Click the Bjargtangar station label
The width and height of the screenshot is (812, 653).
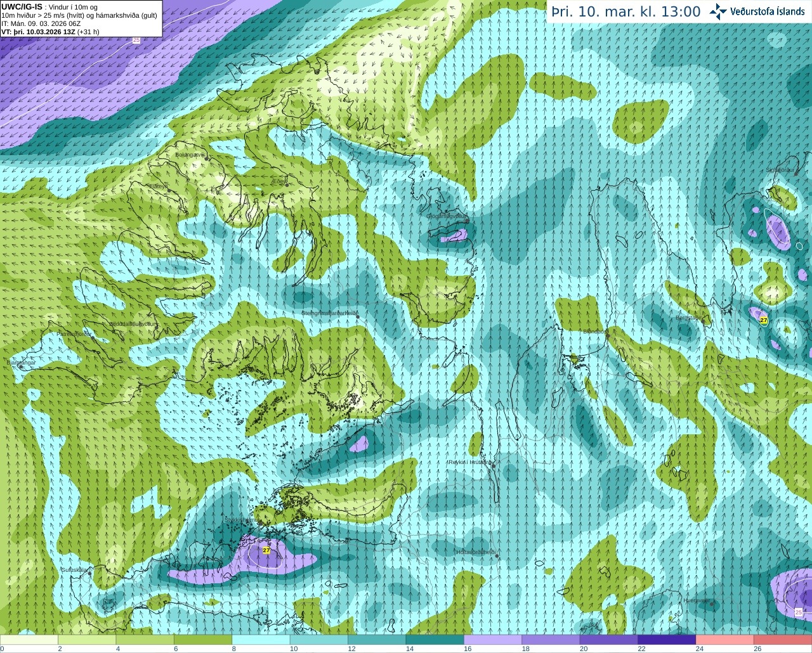pyautogui.click(x=21, y=362)
